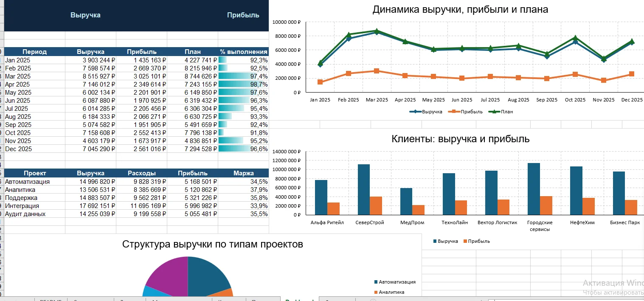The width and height of the screenshot is (644, 301).
Task: Select Аналитика expenses 8 385 669 ₽
Action: click(x=142, y=190)
